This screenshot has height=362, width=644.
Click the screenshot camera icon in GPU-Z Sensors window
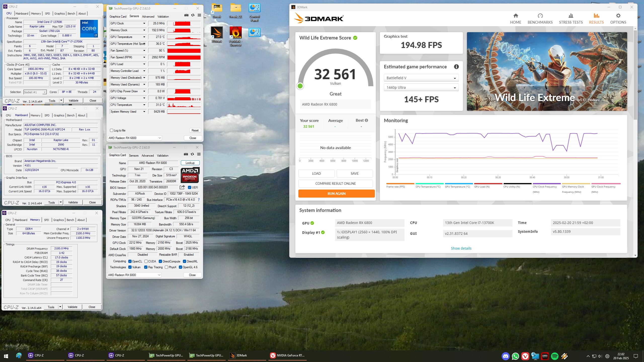point(186,15)
